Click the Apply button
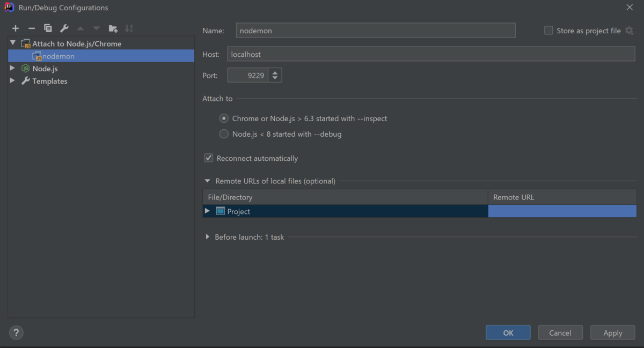 (x=612, y=332)
